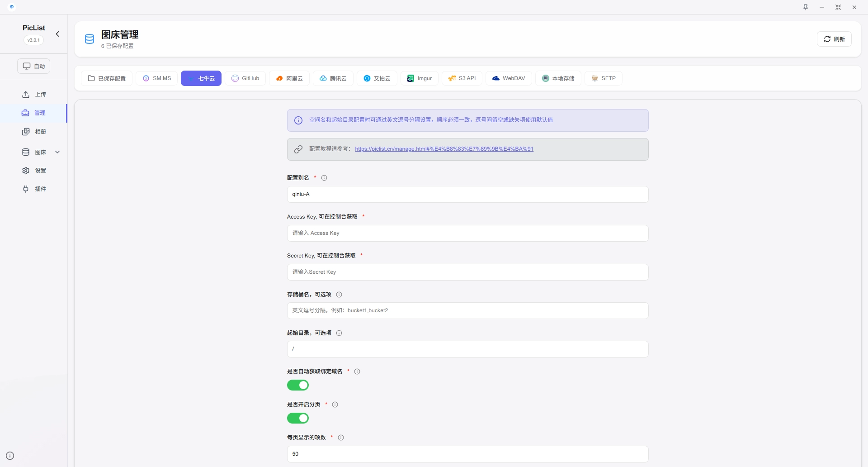Expand the 图床 submenu chevron
The width and height of the screenshot is (868, 467).
[x=57, y=152]
